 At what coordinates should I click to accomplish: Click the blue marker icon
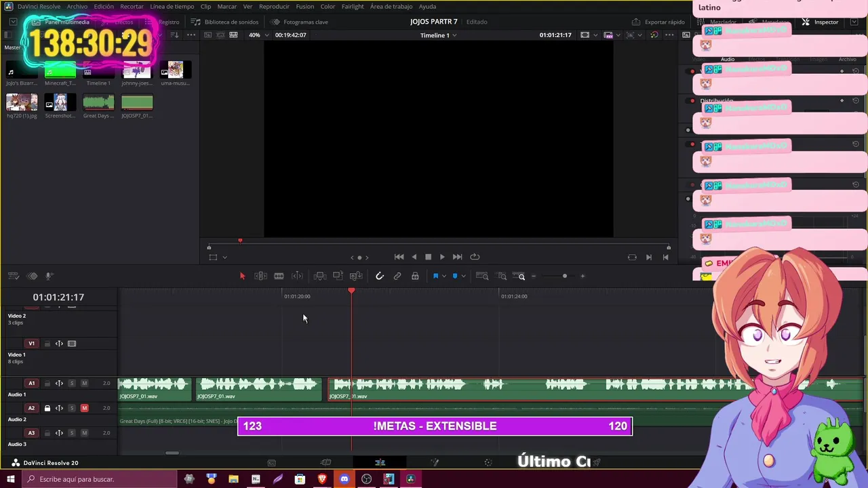tap(454, 276)
